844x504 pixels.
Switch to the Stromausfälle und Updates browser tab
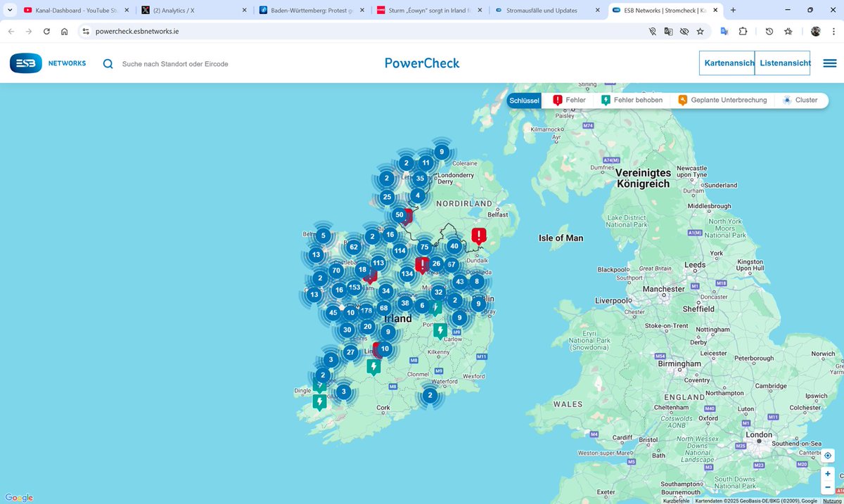click(x=542, y=10)
